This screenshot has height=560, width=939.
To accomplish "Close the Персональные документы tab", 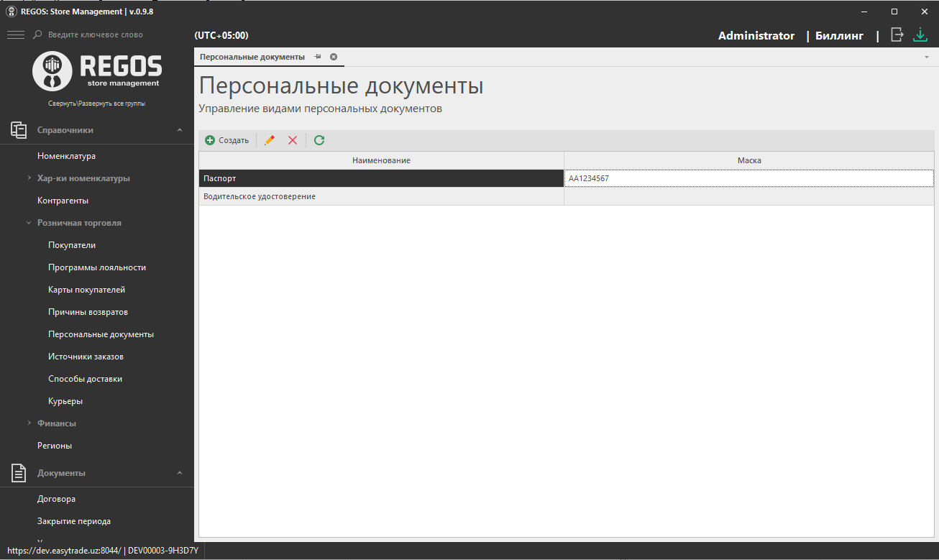I will pos(334,57).
